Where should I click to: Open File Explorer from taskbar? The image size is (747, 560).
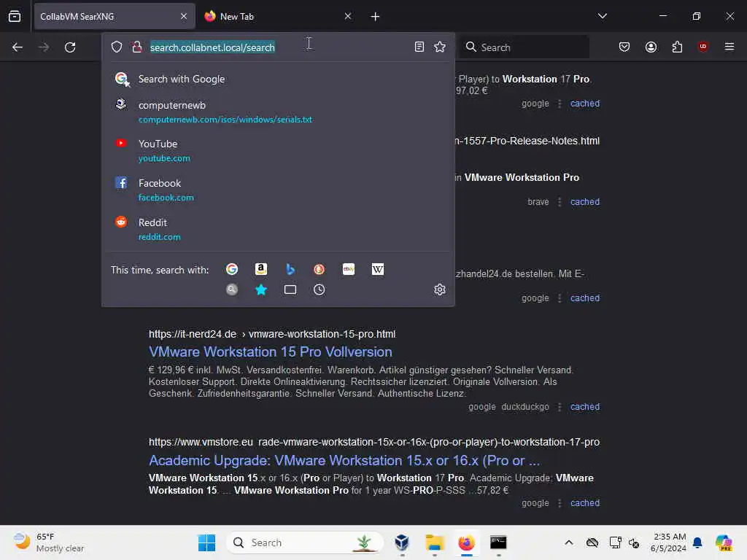pyautogui.click(x=435, y=542)
